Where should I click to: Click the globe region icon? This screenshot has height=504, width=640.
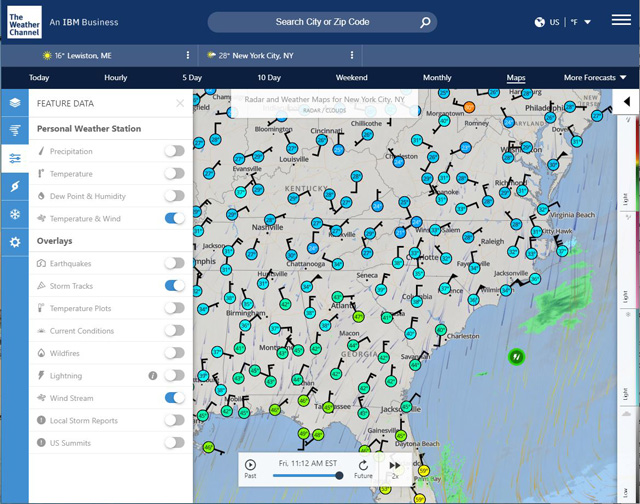(539, 22)
